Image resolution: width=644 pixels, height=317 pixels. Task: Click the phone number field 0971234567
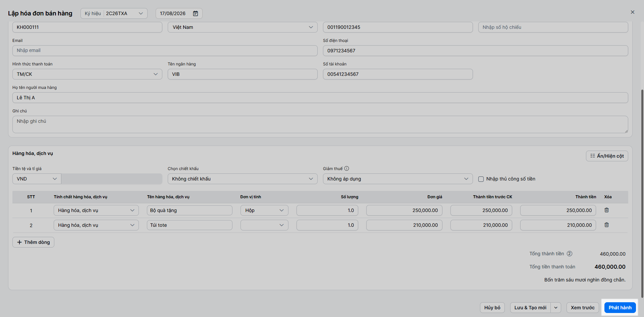(x=476, y=51)
